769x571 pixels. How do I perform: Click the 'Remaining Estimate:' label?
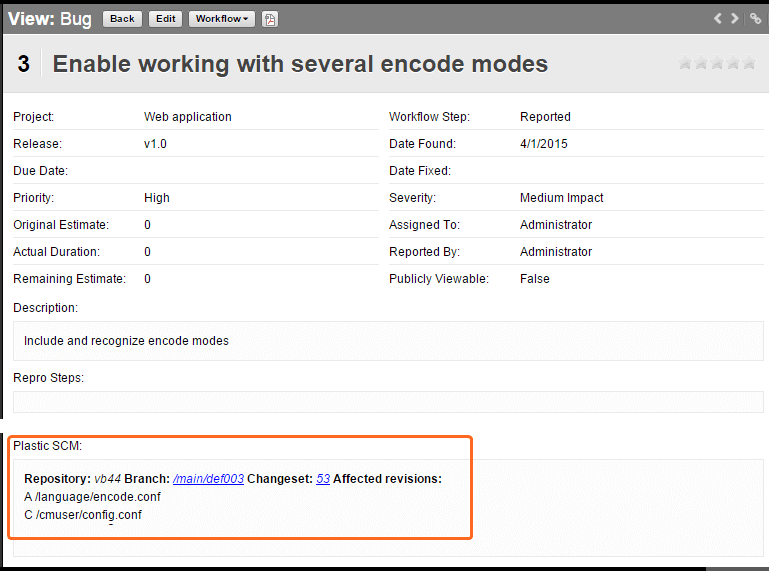click(70, 279)
